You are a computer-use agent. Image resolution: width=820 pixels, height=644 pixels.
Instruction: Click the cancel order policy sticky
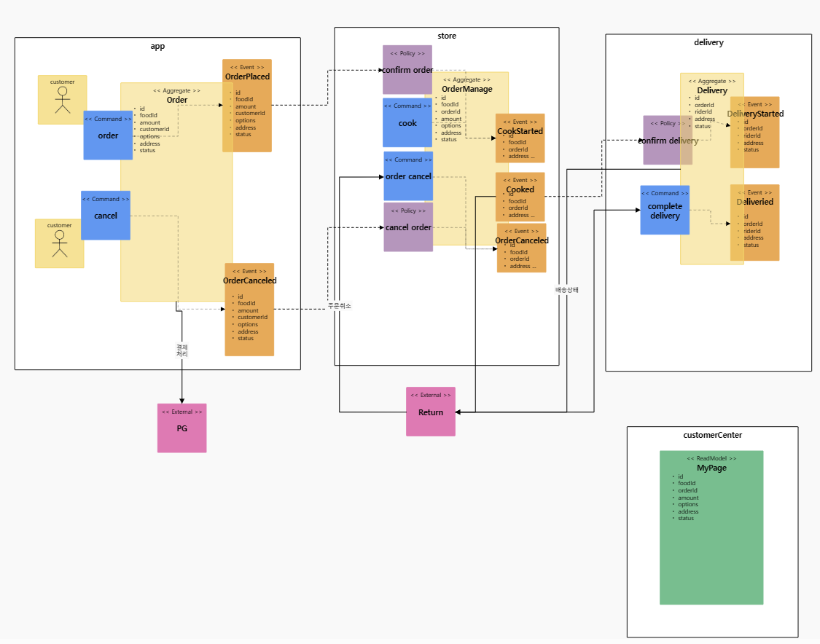click(407, 227)
